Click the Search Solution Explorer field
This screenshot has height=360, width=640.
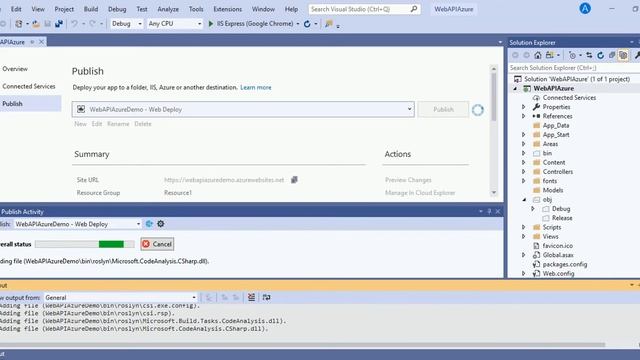[574, 68]
